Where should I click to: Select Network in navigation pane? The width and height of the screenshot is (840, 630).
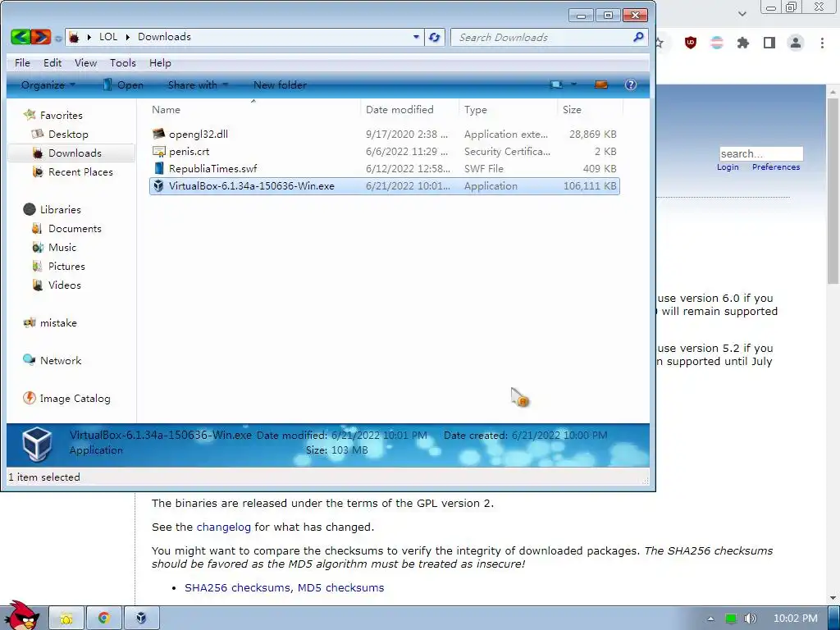pyautogui.click(x=61, y=361)
